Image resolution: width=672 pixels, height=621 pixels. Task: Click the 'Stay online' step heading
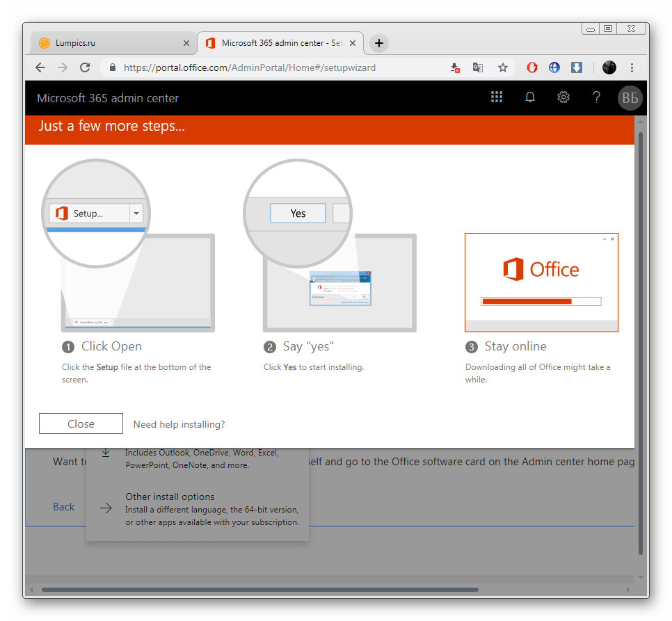515,346
